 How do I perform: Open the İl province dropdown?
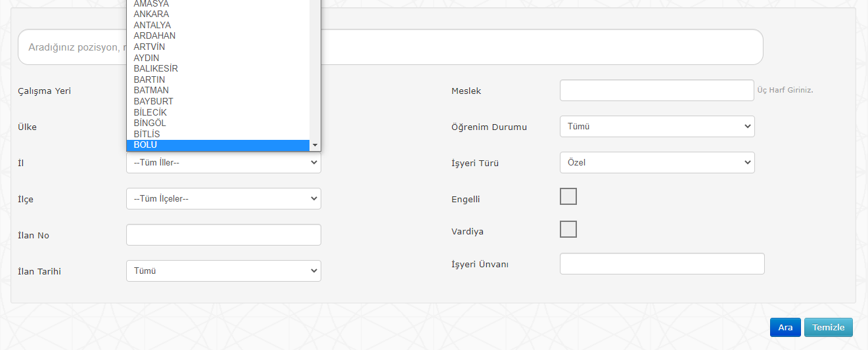click(x=223, y=162)
